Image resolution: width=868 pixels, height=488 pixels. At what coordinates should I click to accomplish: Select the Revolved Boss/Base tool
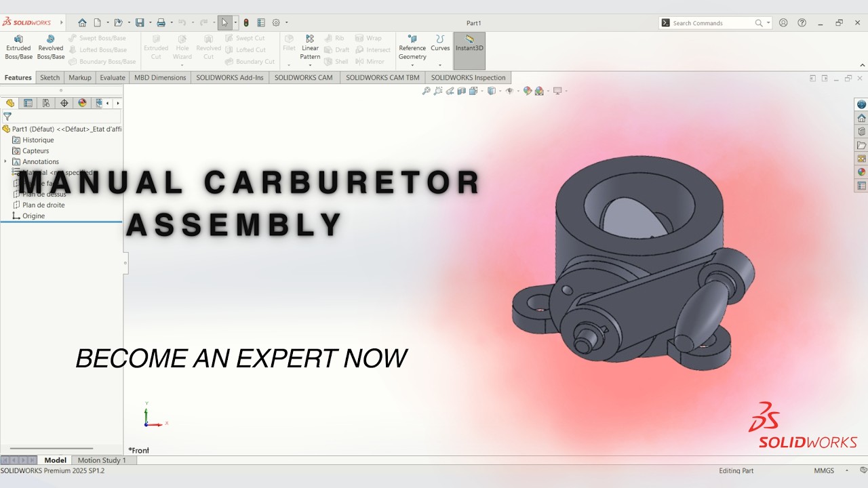(x=51, y=47)
